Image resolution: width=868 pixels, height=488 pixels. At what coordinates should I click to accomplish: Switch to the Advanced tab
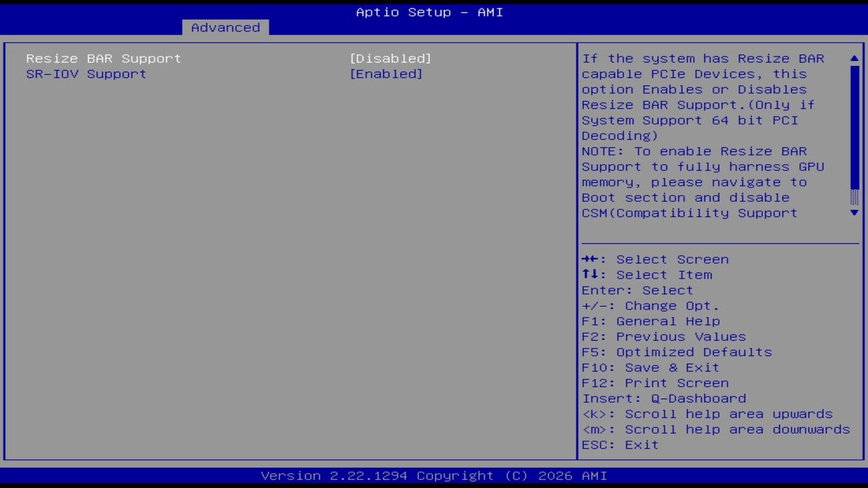point(224,27)
